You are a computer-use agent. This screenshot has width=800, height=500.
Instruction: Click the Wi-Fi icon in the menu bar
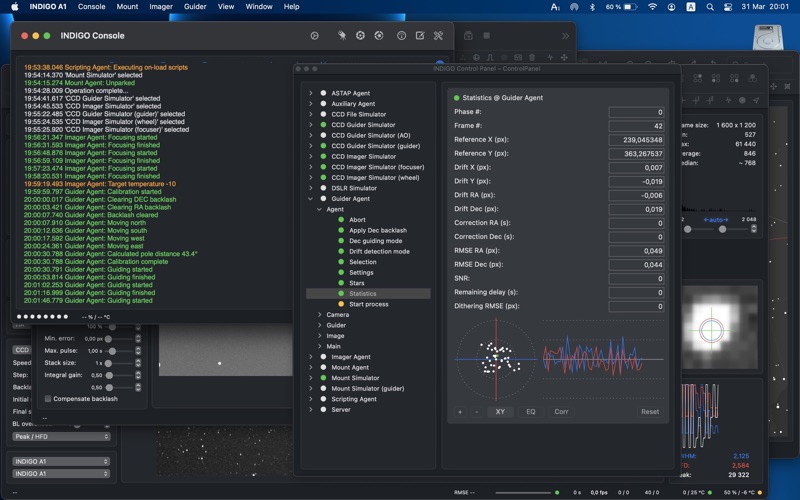pyautogui.click(x=653, y=7)
